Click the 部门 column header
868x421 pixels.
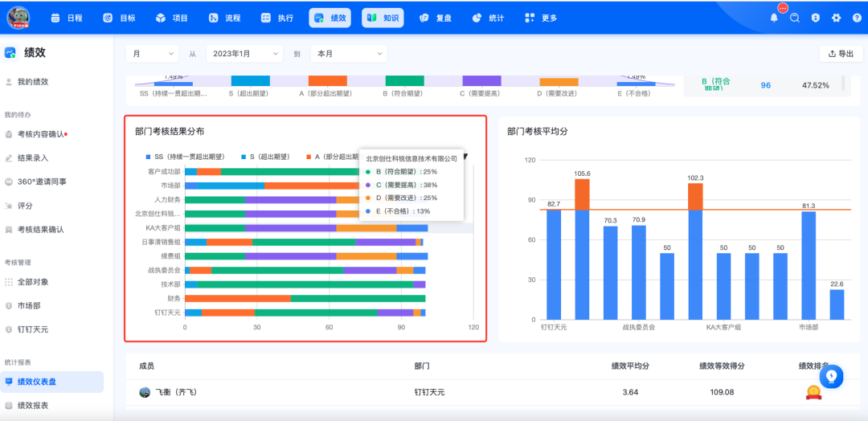click(x=422, y=366)
